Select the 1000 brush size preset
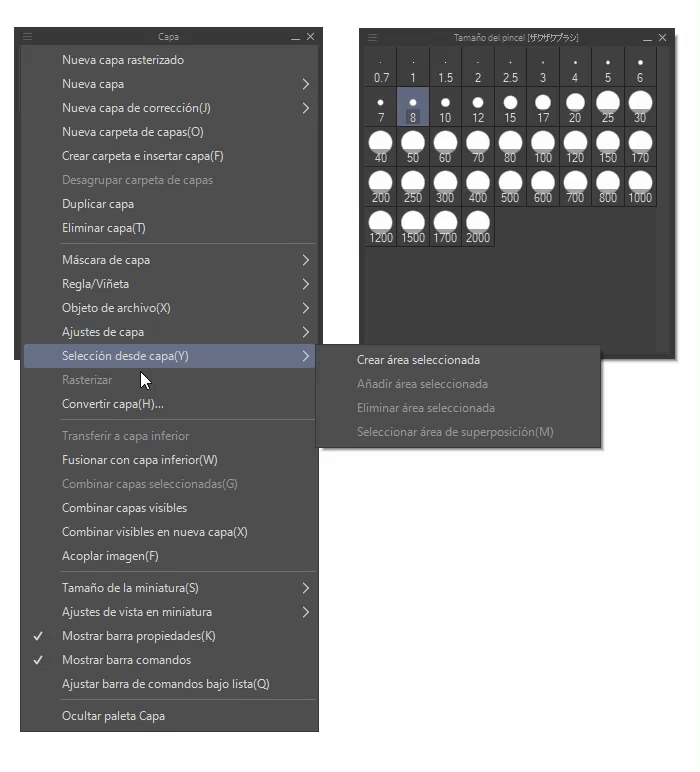 [640, 187]
